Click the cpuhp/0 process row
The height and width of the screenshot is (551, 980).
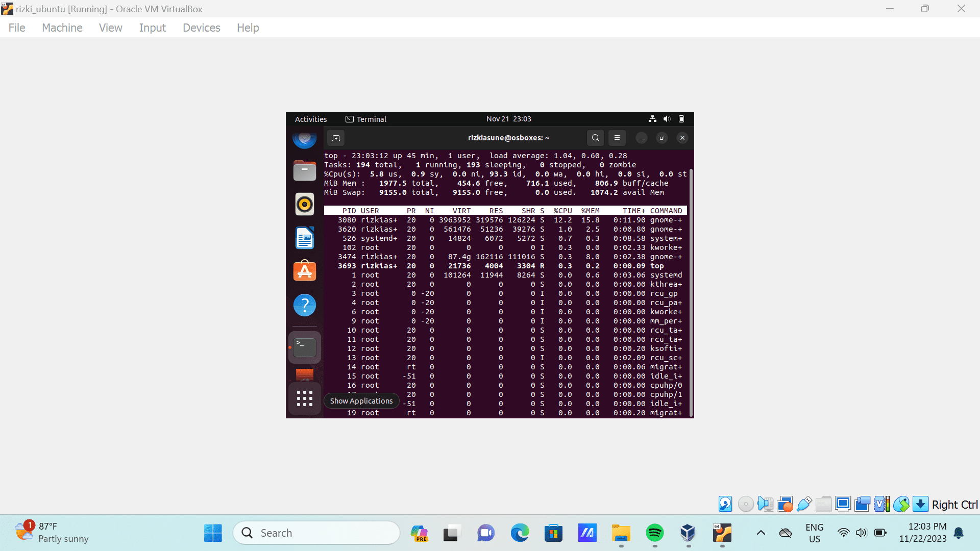[505, 385]
